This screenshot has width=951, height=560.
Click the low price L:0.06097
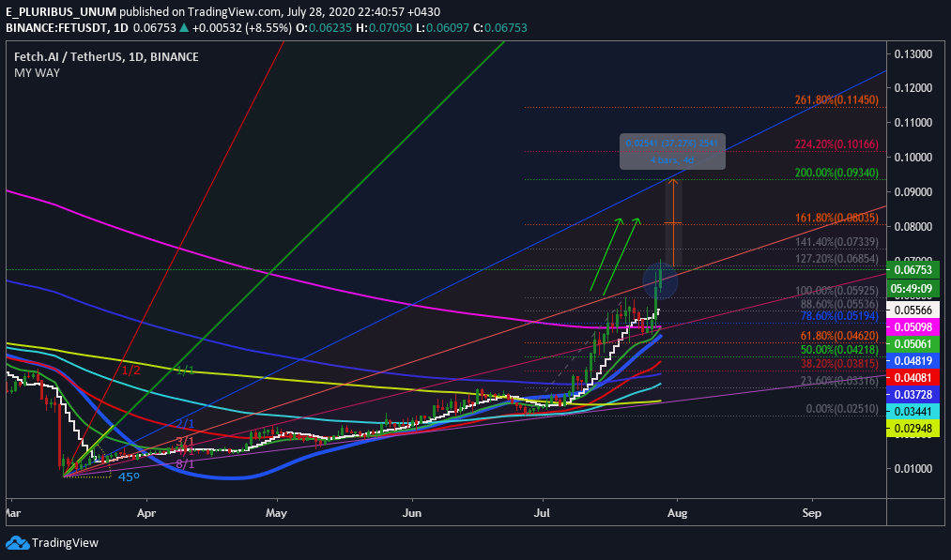442,28
